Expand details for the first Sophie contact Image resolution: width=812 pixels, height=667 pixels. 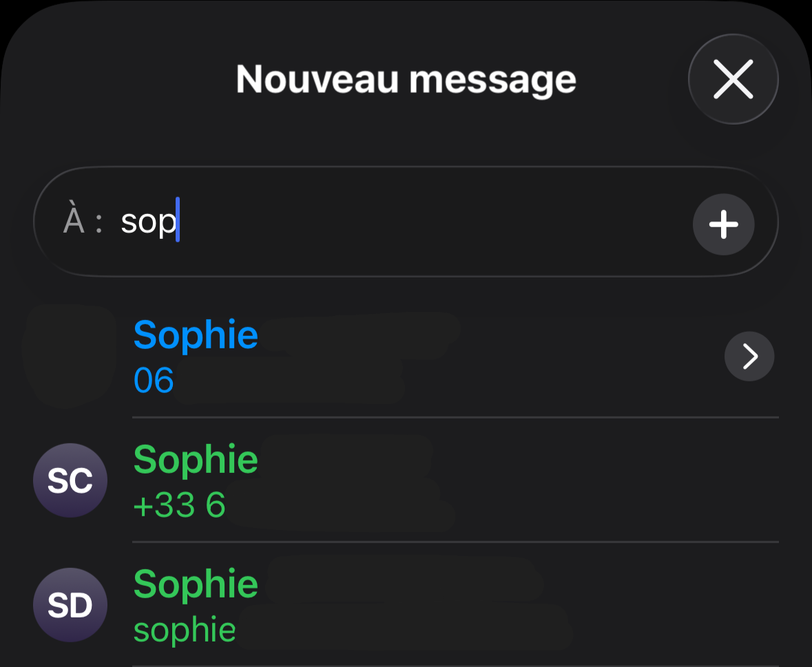(x=749, y=357)
